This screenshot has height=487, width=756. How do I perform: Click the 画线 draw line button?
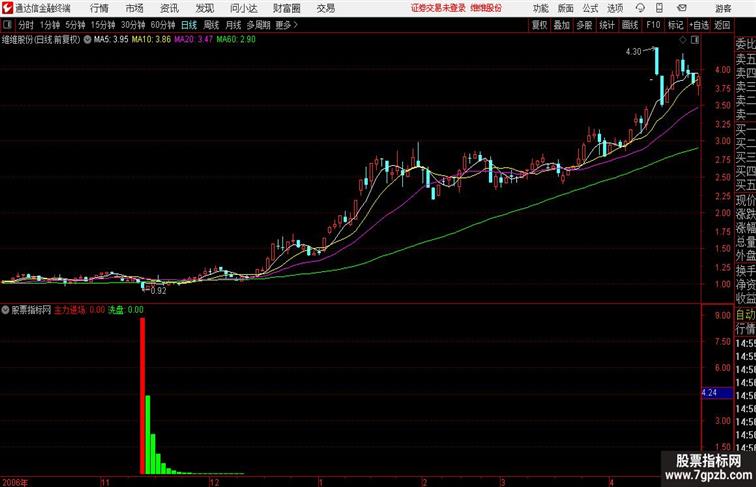tap(630, 25)
